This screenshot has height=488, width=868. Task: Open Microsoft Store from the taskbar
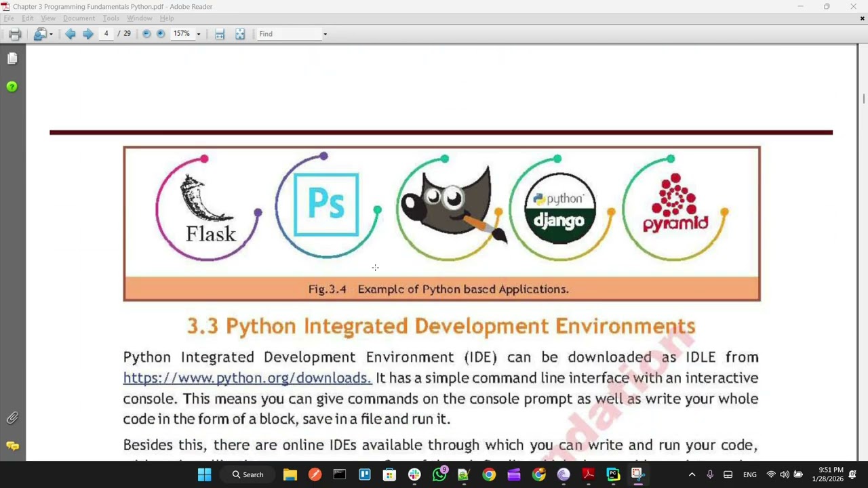pos(389,474)
